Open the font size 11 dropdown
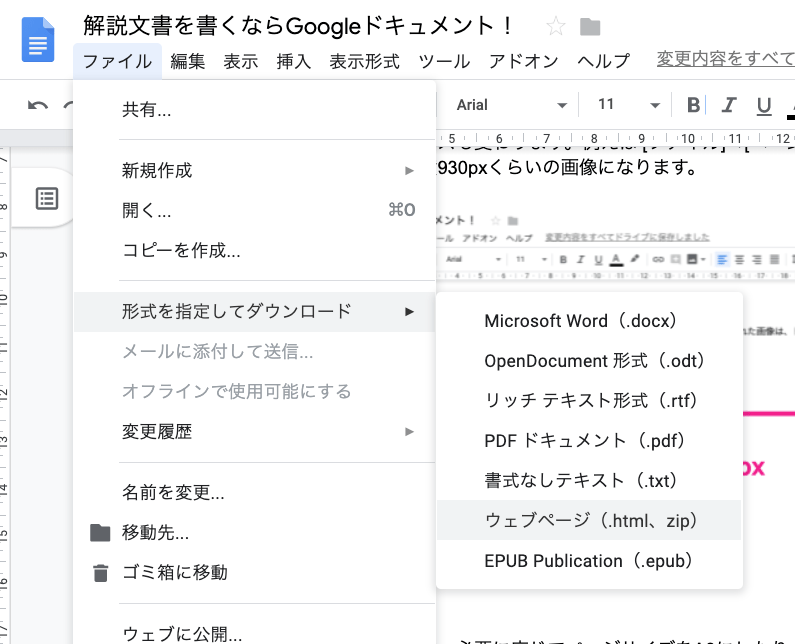The width and height of the screenshot is (795, 644). [628, 105]
